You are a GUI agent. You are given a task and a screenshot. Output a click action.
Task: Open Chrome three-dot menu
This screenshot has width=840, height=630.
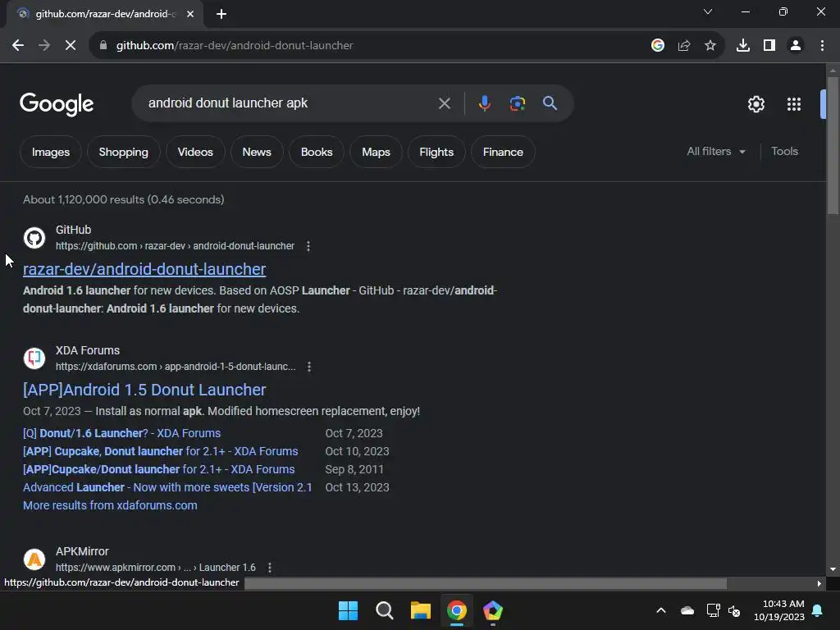822,46
